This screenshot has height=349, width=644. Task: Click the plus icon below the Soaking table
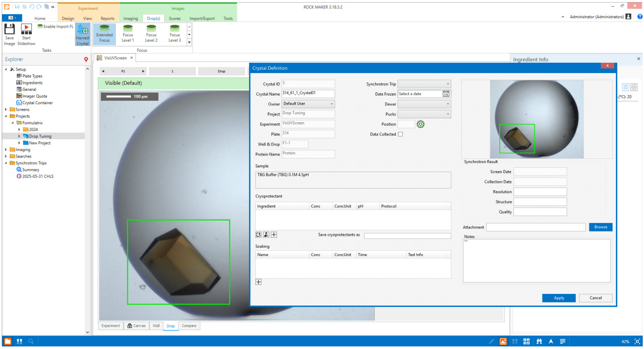pyautogui.click(x=258, y=282)
